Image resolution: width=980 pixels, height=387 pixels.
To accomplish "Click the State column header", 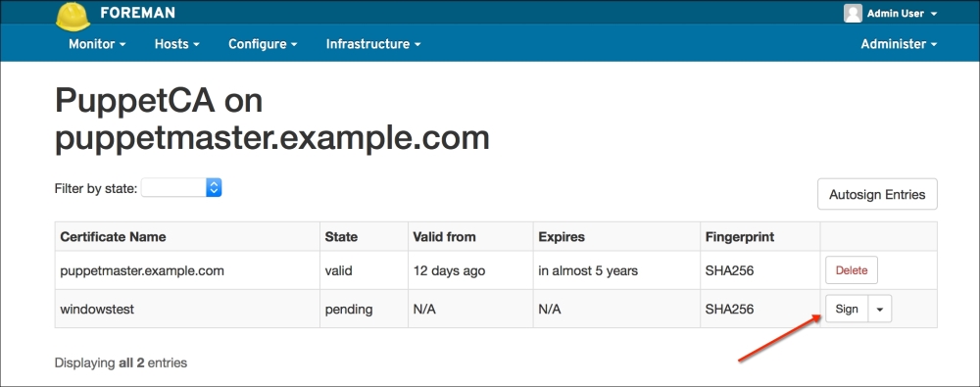I will (341, 237).
